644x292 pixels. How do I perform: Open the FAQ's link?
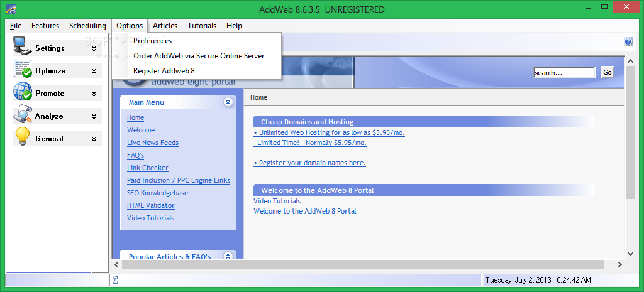pyautogui.click(x=136, y=156)
